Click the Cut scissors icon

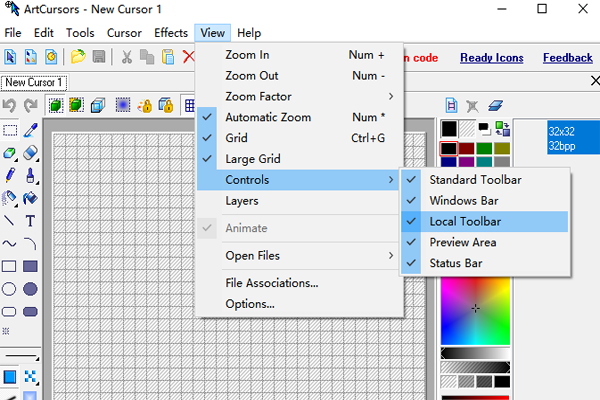[x=128, y=58]
